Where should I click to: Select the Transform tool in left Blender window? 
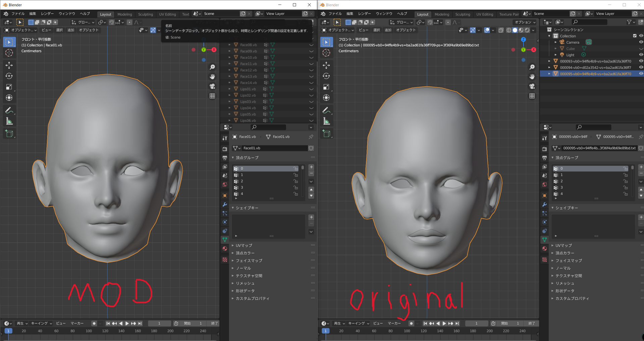pyautogui.click(x=9, y=98)
